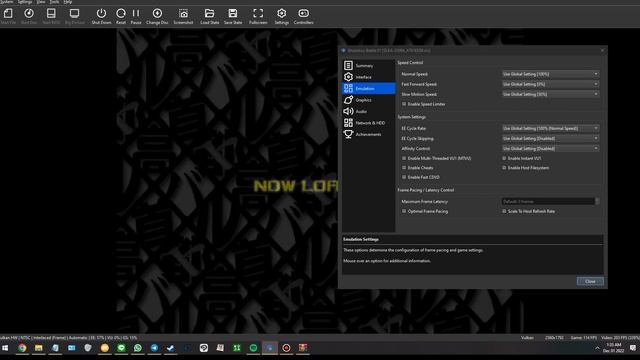
Task: Take a Screenshot via toolbar icon
Action: point(183,16)
